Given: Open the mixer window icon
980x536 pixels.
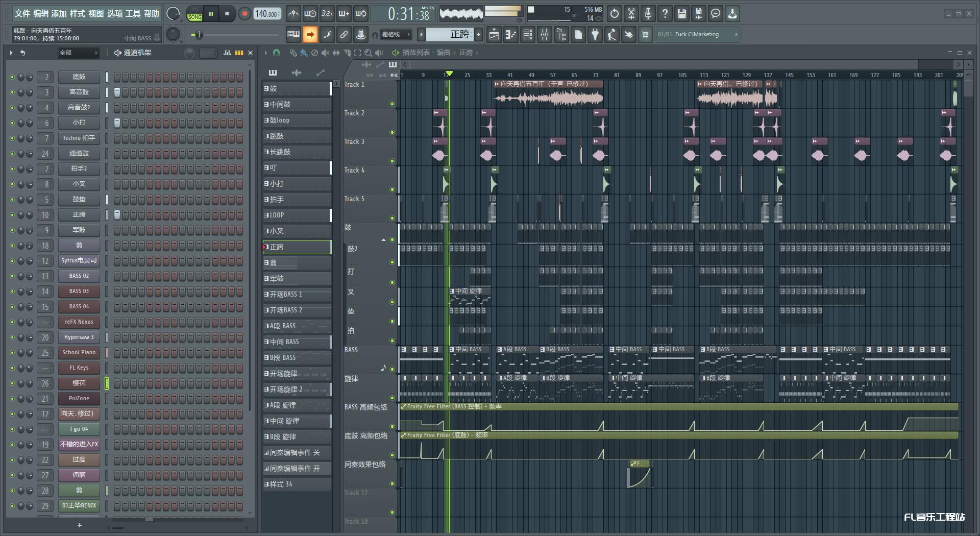Looking at the screenshot, I should pyautogui.click(x=545, y=35).
